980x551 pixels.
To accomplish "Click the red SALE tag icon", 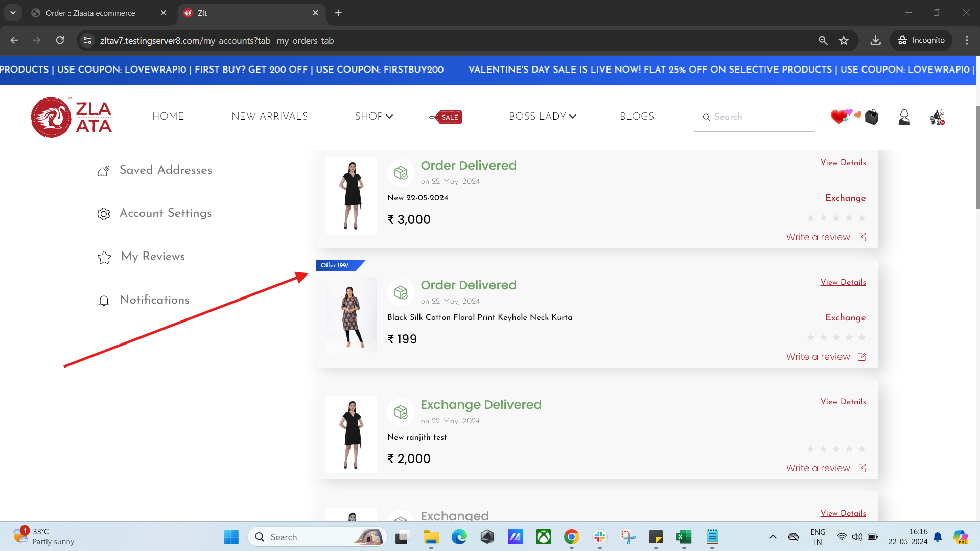I will tap(446, 117).
